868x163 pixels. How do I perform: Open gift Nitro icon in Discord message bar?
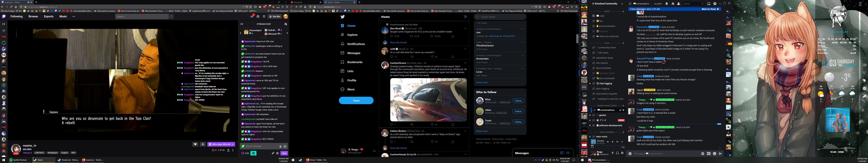pos(703,153)
